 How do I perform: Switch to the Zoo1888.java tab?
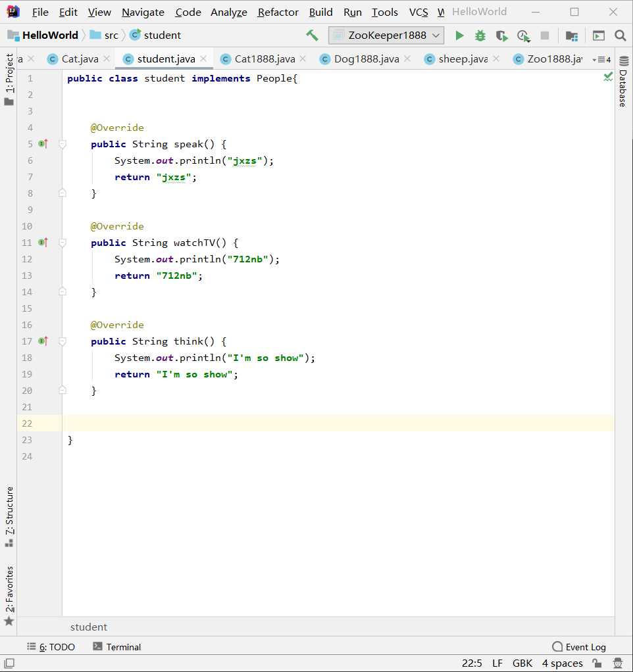[x=549, y=59]
